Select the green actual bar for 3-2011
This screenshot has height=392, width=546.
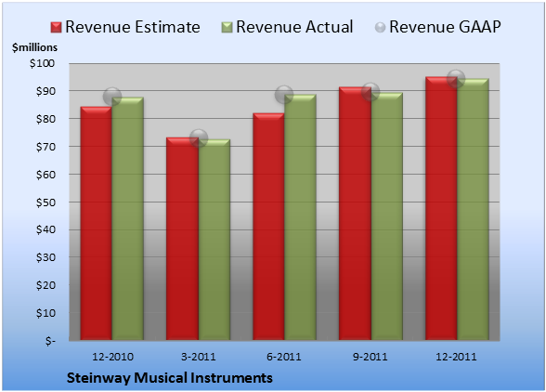click(x=214, y=240)
